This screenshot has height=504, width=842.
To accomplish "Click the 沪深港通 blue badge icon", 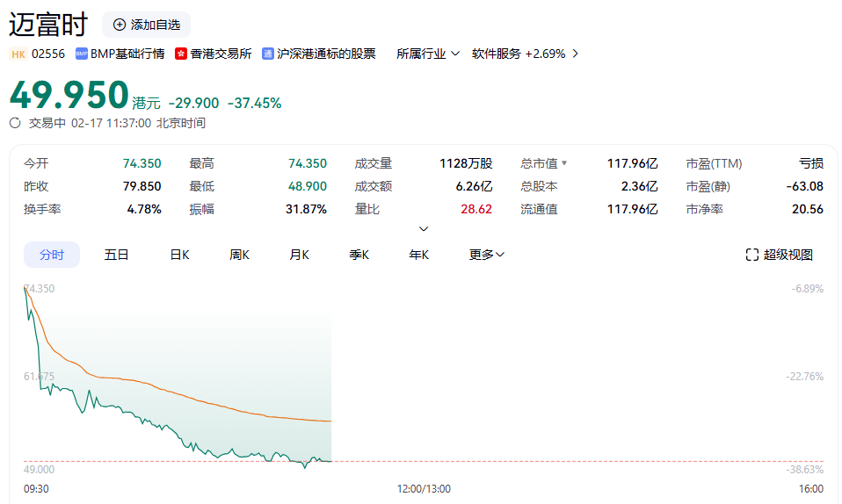I will coord(268,54).
